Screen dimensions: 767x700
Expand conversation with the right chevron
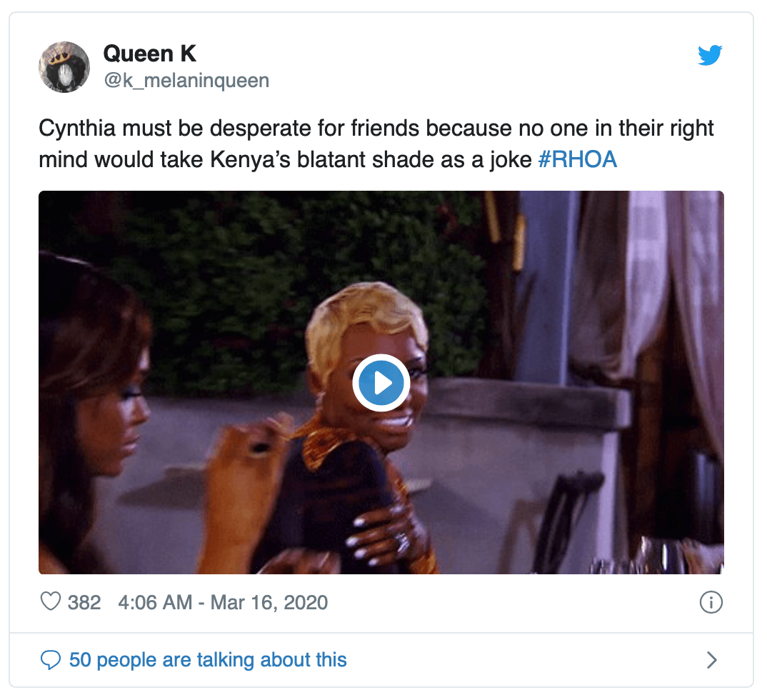point(712,660)
